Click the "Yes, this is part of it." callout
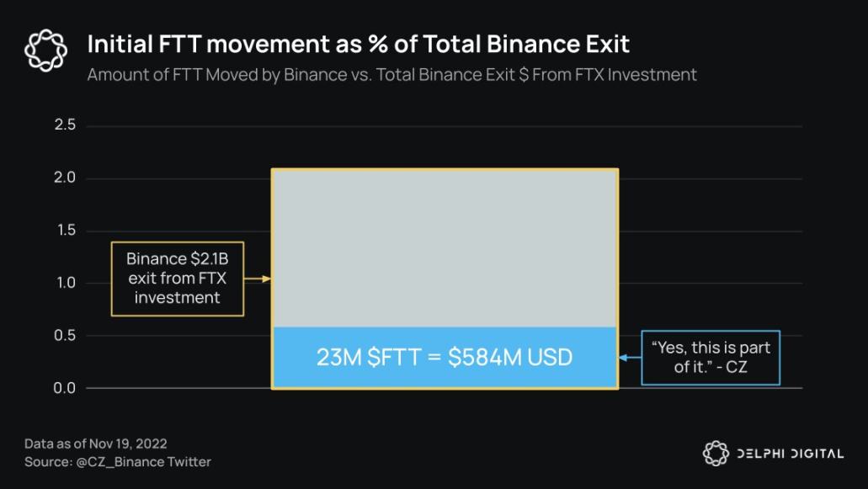Viewport: 868px width, 489px height. pyautogui.click(x=711, y=358)
